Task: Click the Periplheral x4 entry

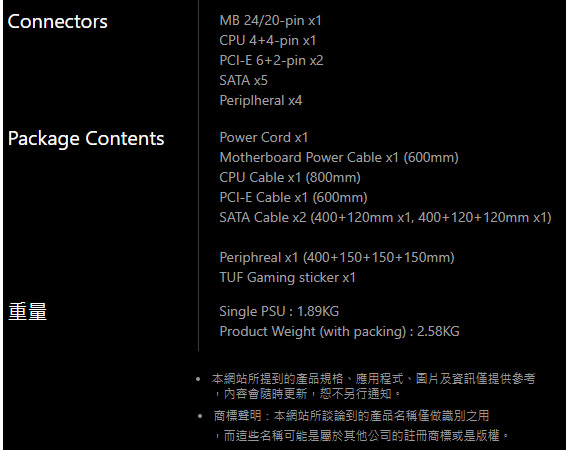Action: (261, 100)
